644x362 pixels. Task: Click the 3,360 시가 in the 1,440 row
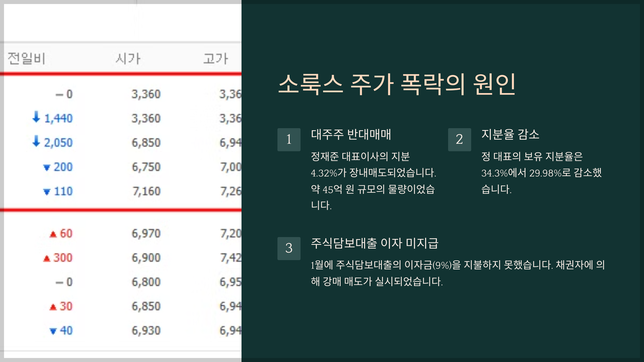point(146,119)
